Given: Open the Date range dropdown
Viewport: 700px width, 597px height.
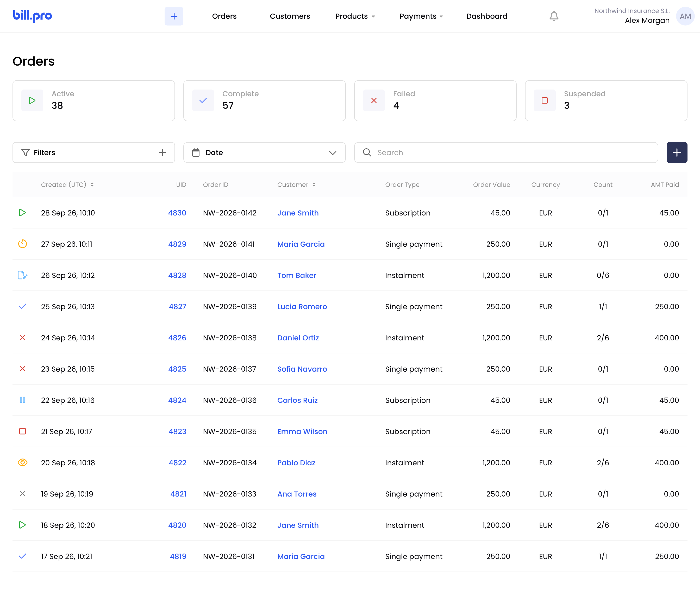Looking at the screenshot, I should point(265,153).
